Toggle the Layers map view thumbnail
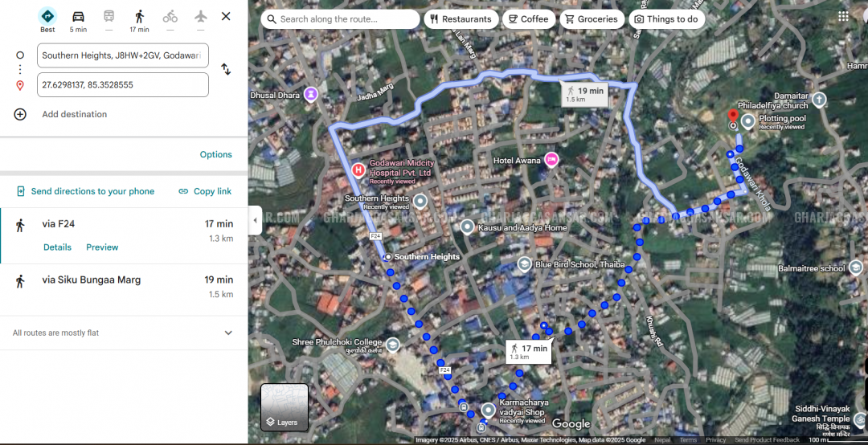Image resolution: width=868 pixels, height=445 pixels. (x=285, y=407)
